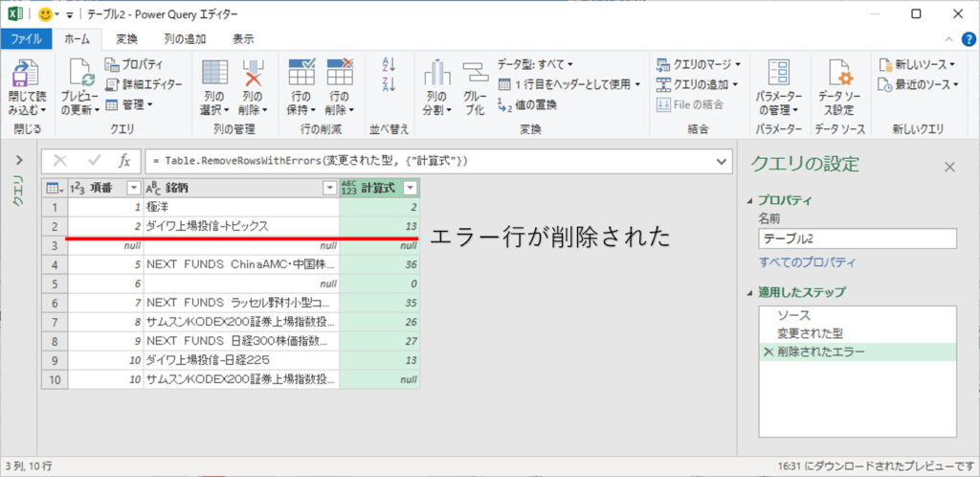Click data type icon of 計算式 column
This screenshot has height=477, width=980.
(x=348, y=188)
